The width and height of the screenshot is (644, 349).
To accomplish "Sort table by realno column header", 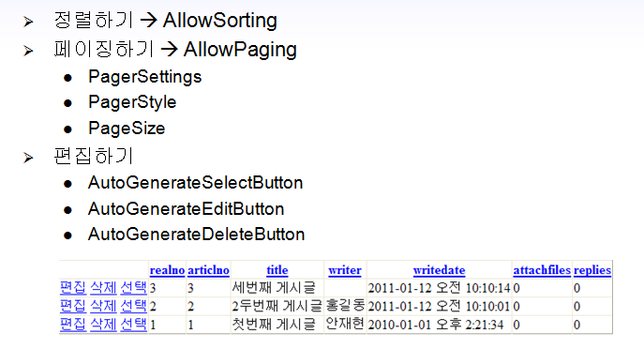I will coord(167,270).
